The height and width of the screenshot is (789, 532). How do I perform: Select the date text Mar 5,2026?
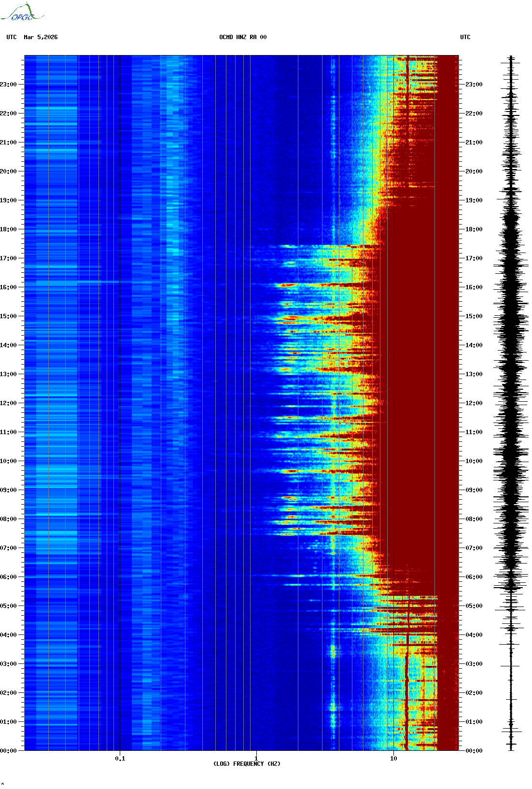tap(41, 37)
